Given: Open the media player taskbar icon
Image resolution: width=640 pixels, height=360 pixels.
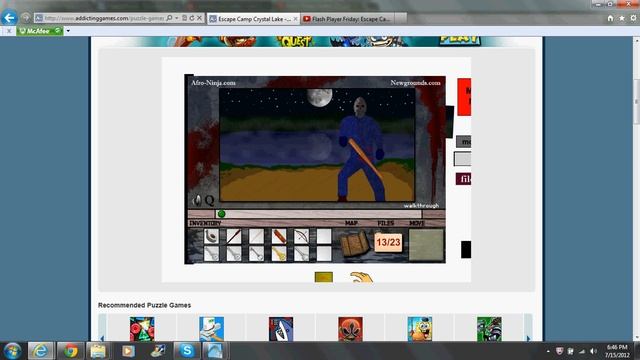Looking at the screenshot, I should pyautogui.click(x=128, y=351).
